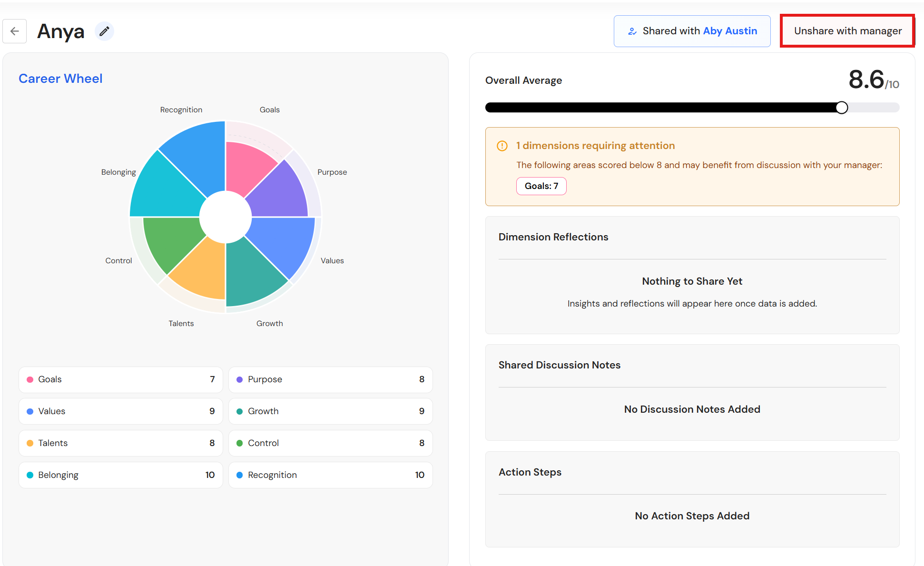Edit the name Anya with pencil icon
Screen dimensions: 924x566
[104, 31]
